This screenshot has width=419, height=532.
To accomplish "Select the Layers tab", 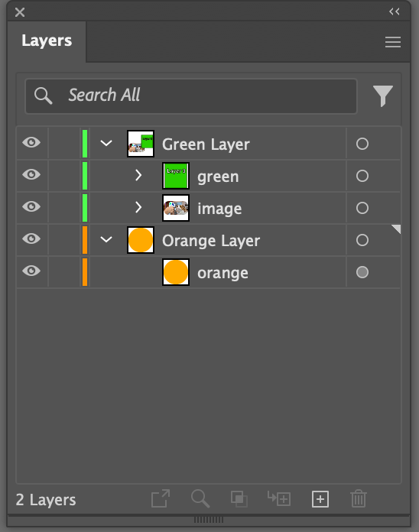I will pos(47,41).
